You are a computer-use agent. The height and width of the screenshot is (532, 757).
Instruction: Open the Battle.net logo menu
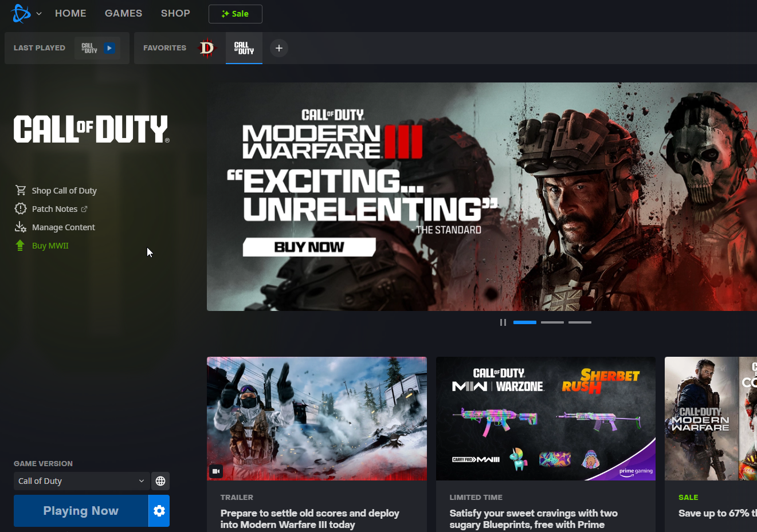[x=21, y=13]
